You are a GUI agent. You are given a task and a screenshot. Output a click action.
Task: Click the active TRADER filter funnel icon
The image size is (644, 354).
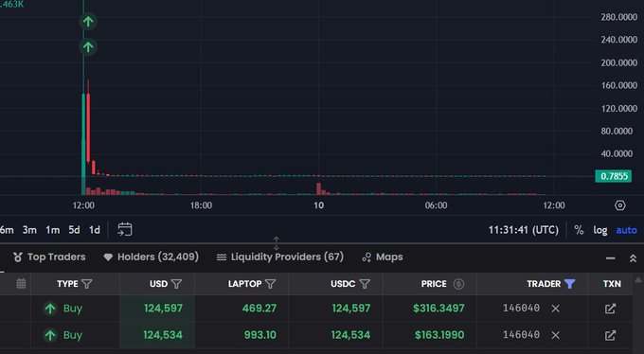tap(570, 284)
